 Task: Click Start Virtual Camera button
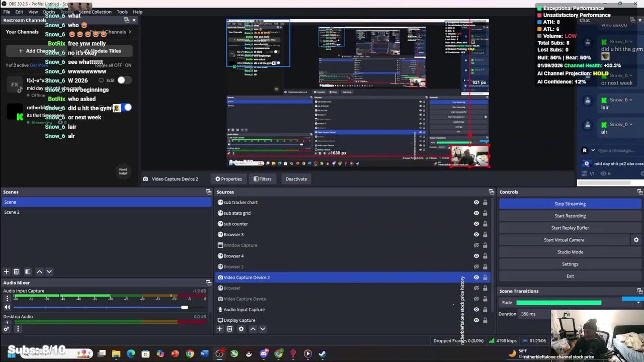click(564, 240)
